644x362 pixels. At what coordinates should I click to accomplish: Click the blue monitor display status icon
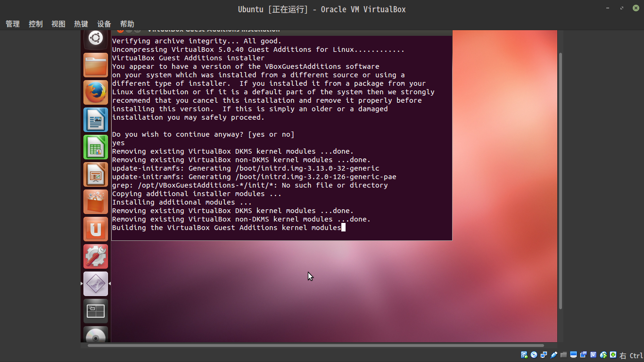574,355
